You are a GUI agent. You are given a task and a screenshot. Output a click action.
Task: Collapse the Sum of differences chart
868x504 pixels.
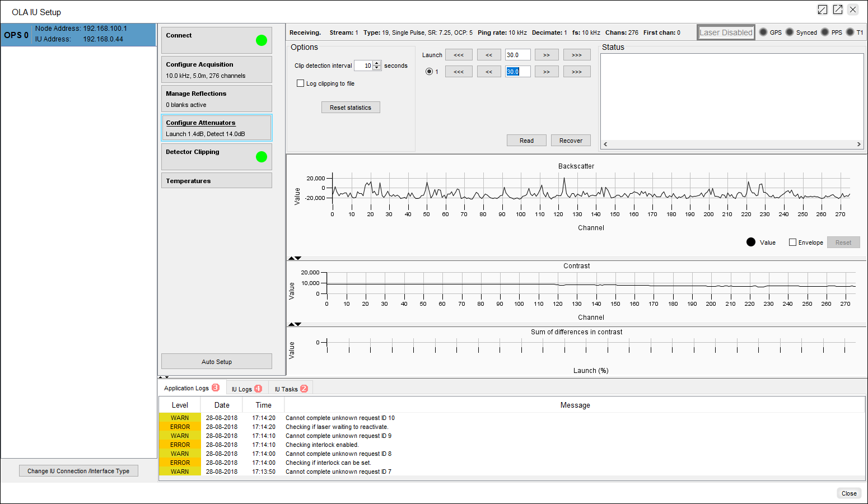[x=298, y=324]
